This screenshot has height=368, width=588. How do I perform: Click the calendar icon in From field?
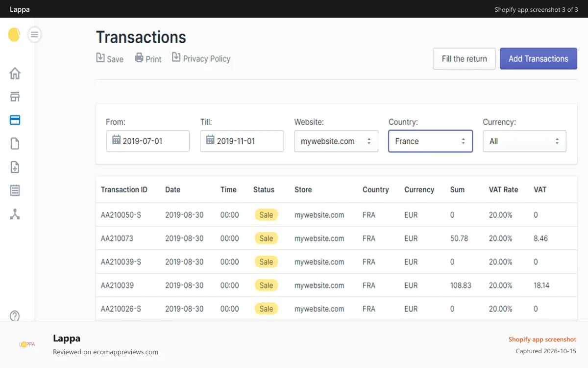tap(117, 140)
